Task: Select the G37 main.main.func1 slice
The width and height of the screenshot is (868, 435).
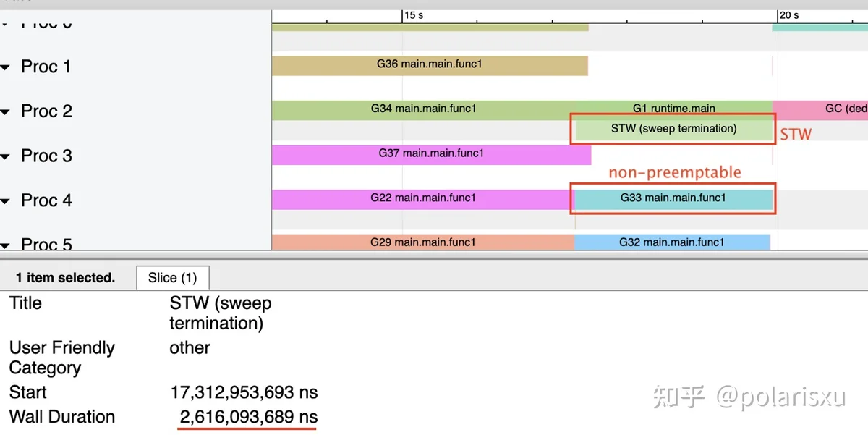Action: point(431,154)
